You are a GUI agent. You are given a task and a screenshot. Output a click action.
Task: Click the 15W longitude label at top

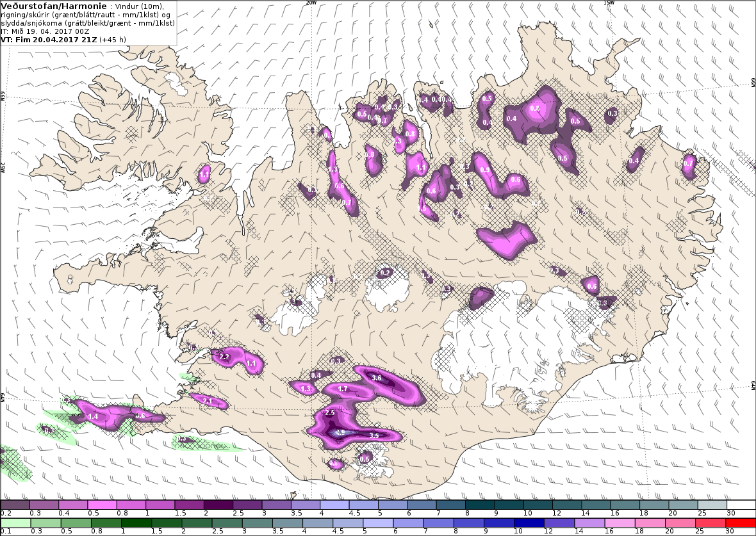pyautogui.click(x=609, y=3)
